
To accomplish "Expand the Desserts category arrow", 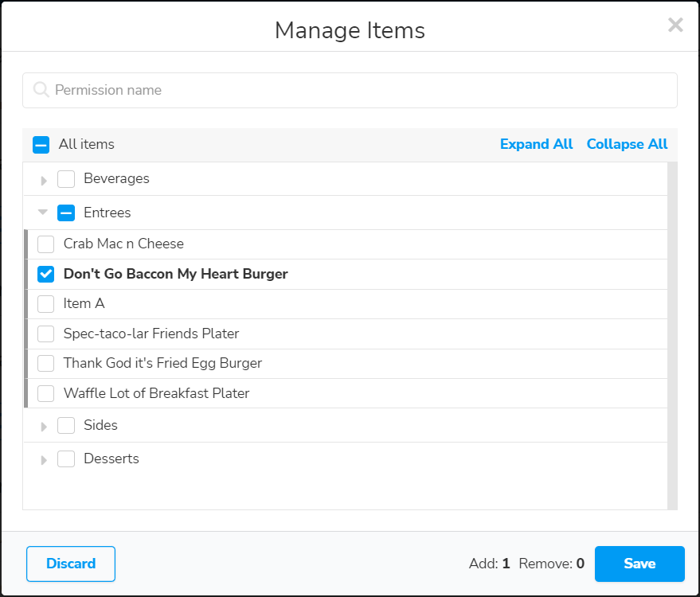I will 44,460.
